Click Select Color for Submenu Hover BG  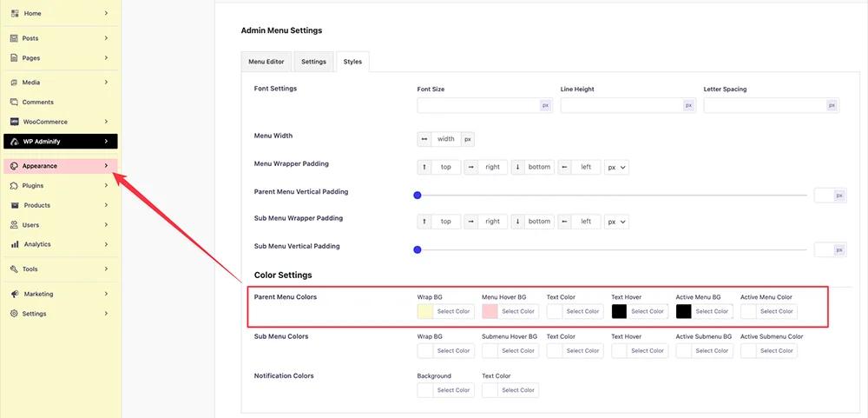pyautogui.click(x=517, y=351)
